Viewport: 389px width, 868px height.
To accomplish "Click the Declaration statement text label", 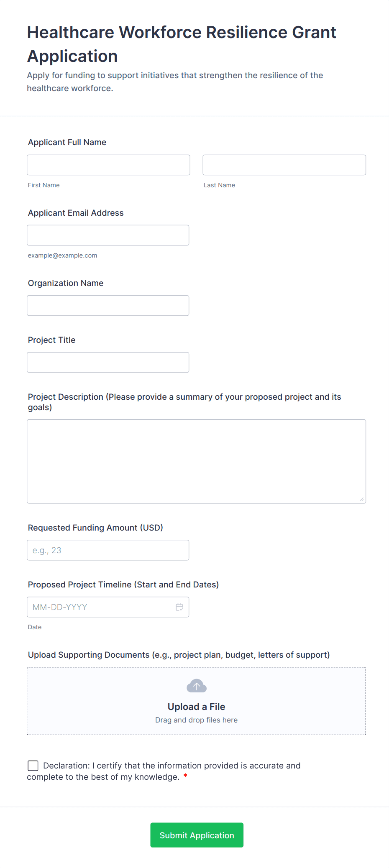I will pyautogui.click(x=171, y=766).
